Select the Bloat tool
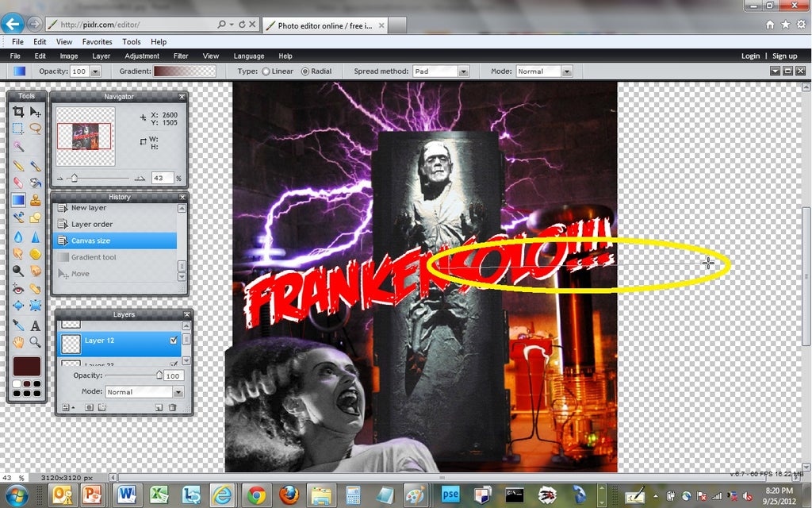Image resolution: width=812 pixels, height=508 pixels. point(18,306)
